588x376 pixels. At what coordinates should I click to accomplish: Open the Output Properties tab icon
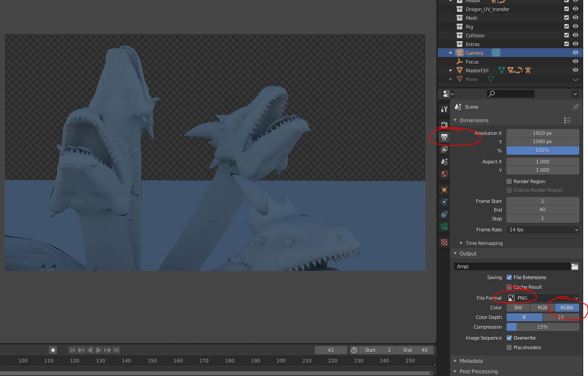444,137
